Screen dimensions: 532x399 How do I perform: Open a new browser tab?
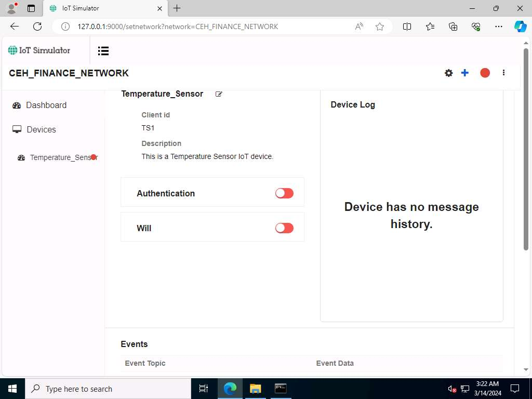click(177, 8)
